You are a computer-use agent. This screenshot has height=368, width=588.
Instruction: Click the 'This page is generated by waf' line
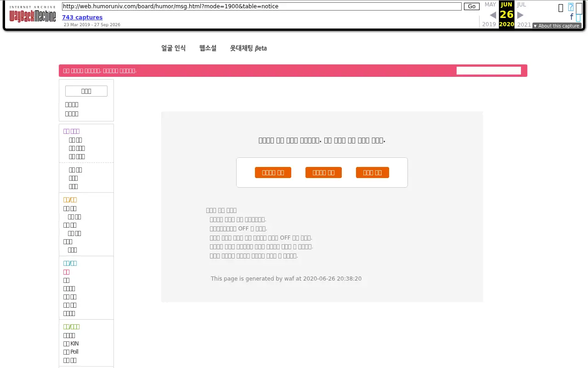286,279
